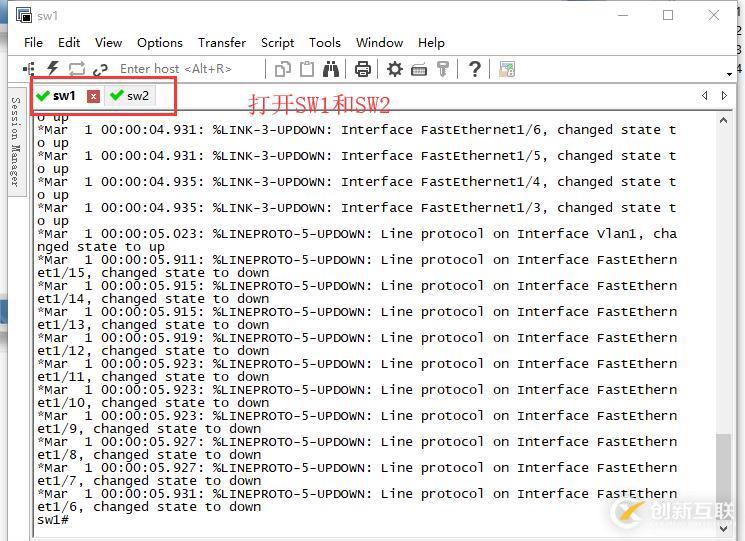Click the Connect in Tab icon
The image size is (745, 541).
[x=76, y=69]
